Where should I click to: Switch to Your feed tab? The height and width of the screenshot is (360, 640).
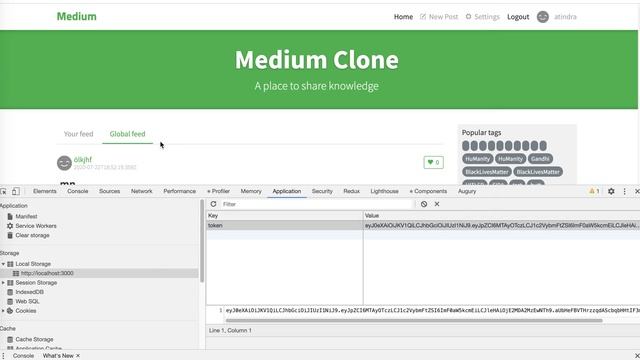[78, 134]
